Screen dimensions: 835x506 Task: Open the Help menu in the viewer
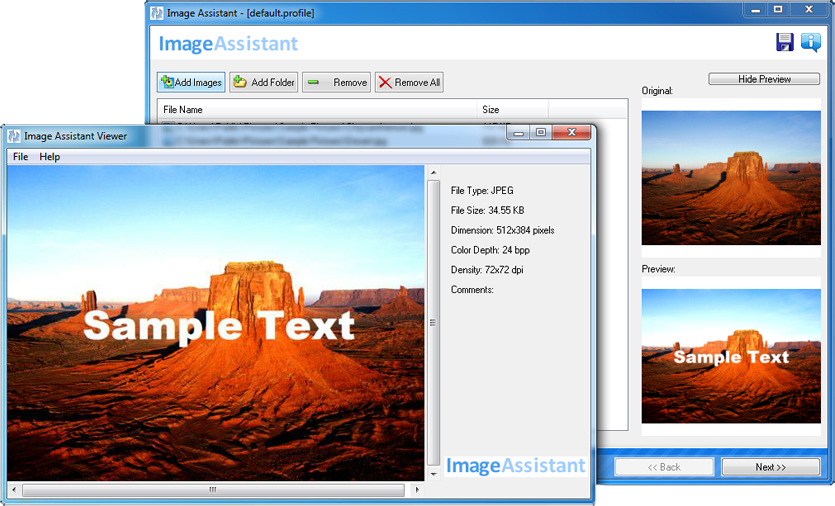click(x=50, y=157)
